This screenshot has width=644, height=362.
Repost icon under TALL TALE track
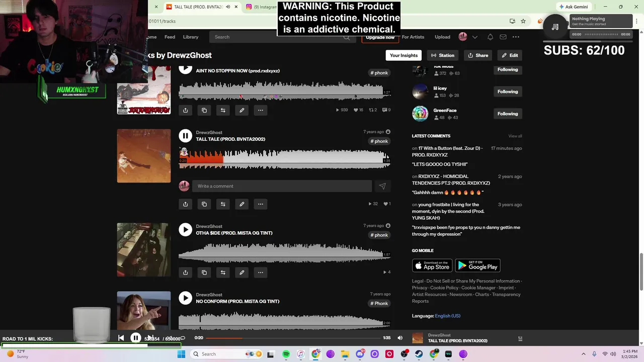click(x=223, y=204)
